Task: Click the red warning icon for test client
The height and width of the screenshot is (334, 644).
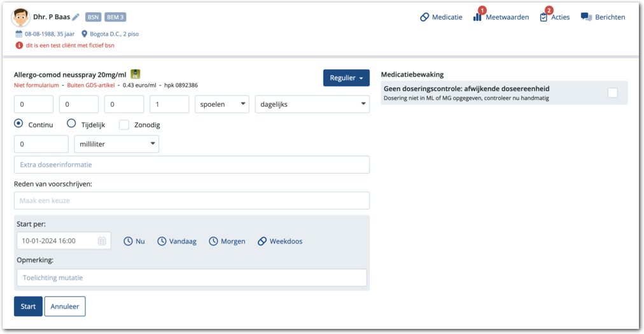Action: pyautogui.click(x=18, y=45)
